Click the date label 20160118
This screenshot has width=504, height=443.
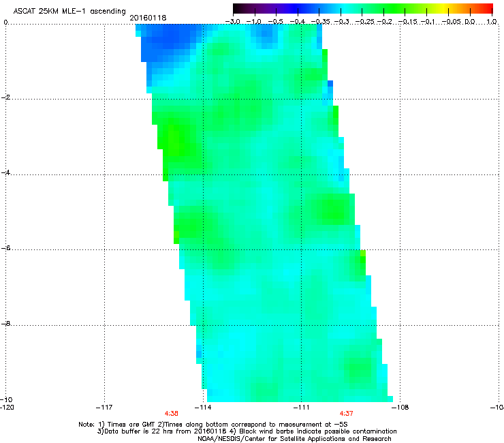148,18
